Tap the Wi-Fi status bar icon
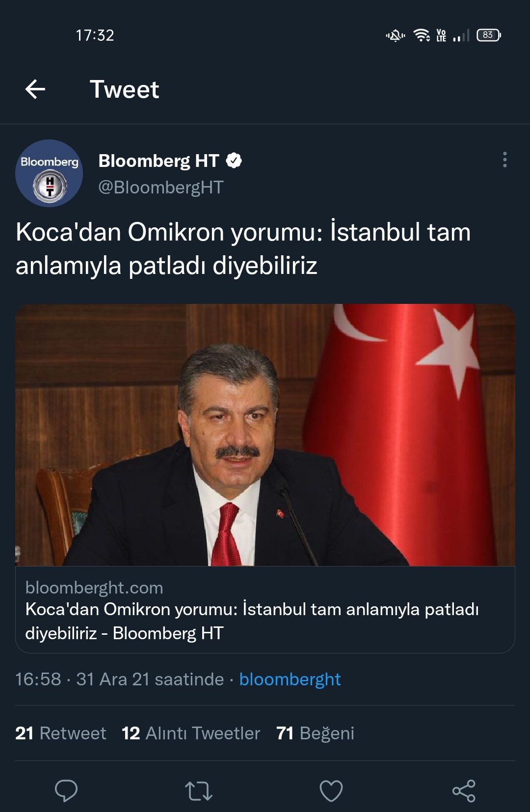Image resolution: width=530 pixels, height=812 pixels. point(422,35)
